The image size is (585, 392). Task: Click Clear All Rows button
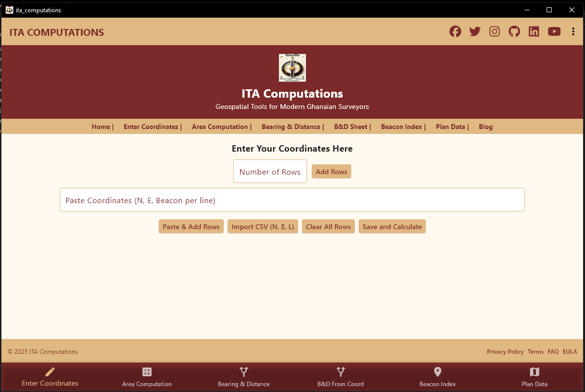pyautogui.click(x=328, y=227)
